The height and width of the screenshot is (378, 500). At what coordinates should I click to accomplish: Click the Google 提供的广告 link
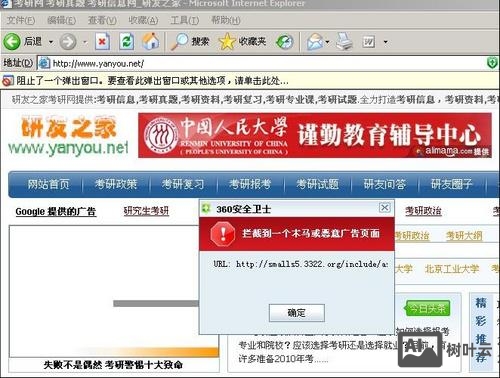tap(56, 212)
